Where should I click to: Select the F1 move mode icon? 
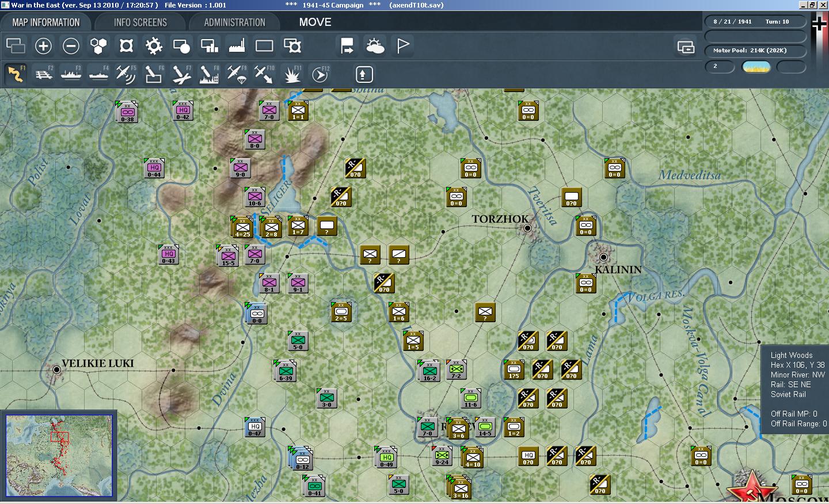click(16, 74)
